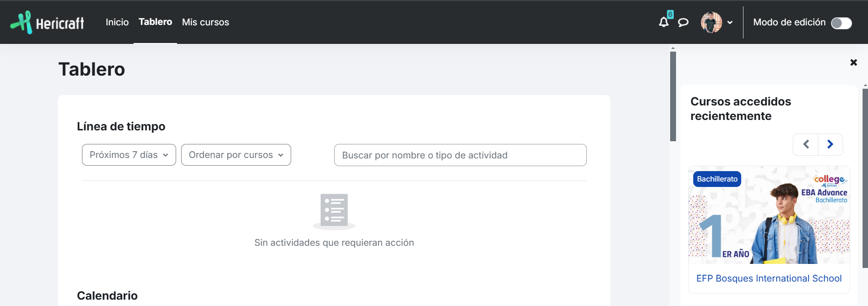Open the Próximos 7 días dropdown

pyautogui.click(x=129, y=155)
